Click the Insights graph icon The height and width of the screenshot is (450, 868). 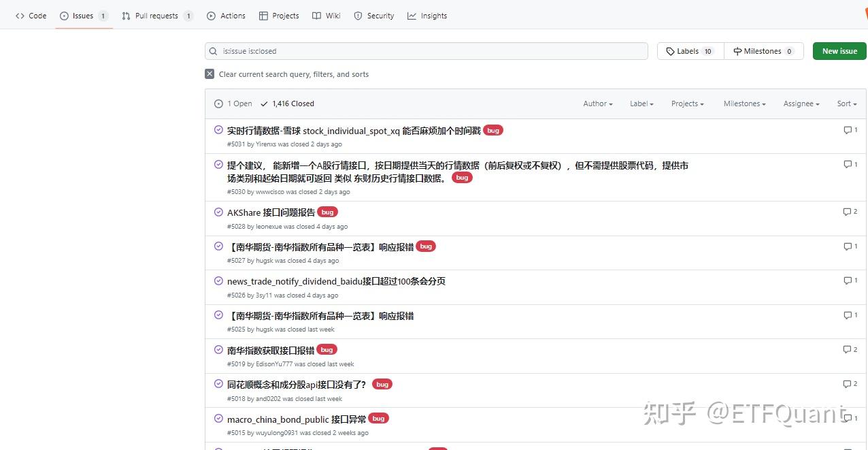pyautogui.click(x=412, y=15)
